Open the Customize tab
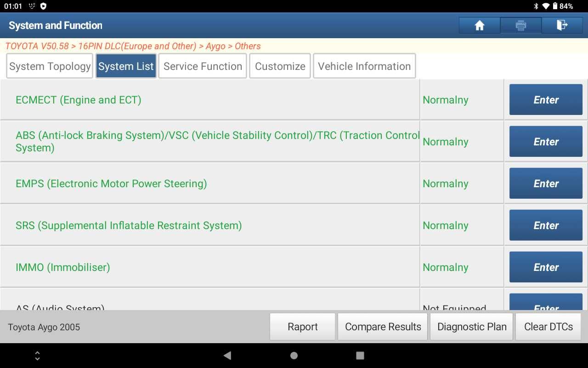This screenshot has height=368, width=588. pos(280,66)
